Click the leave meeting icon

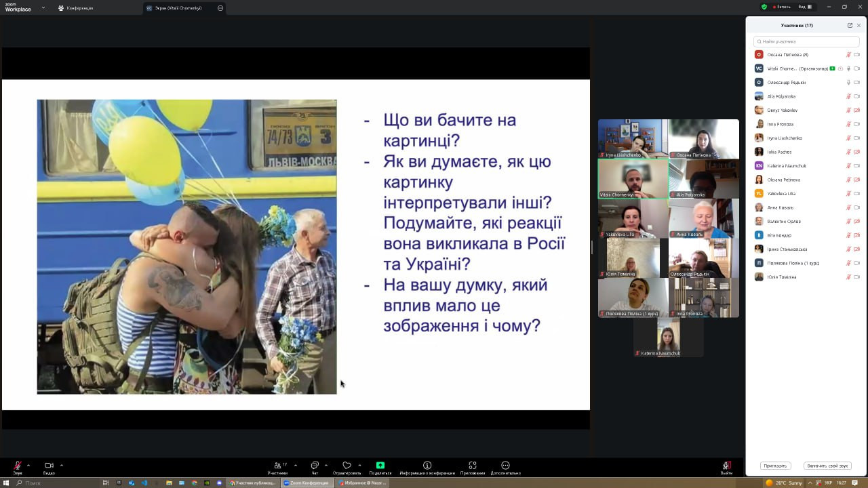pos(726,466)
